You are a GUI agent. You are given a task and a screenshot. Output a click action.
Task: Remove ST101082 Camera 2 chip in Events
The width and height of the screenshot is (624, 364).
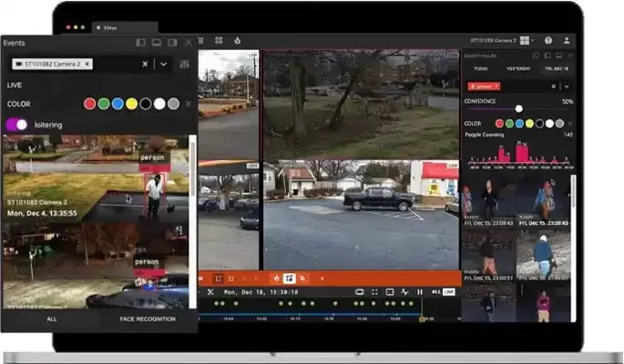click(87, 64)
